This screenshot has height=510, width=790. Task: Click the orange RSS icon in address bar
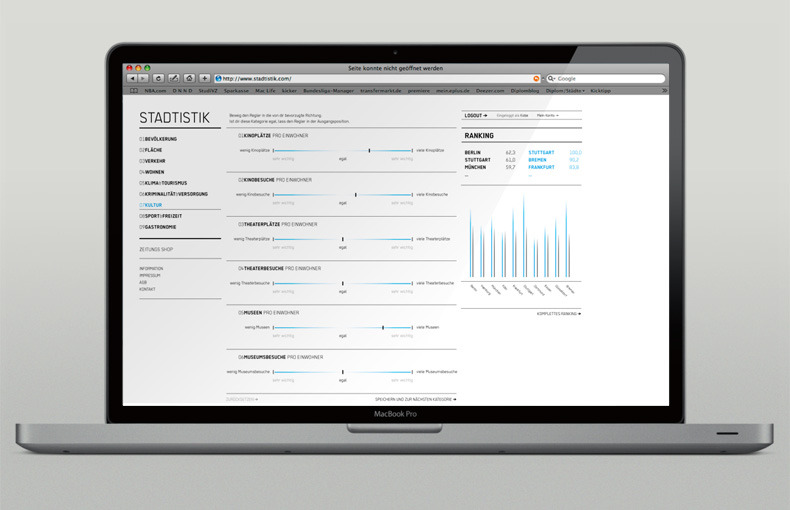pos(536,78)
